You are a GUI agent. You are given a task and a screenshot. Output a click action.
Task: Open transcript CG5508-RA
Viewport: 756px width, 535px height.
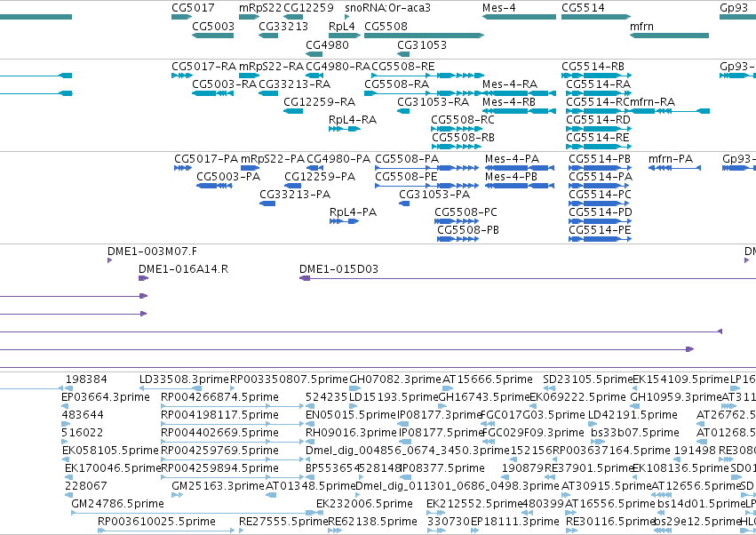tap(424, 93)
